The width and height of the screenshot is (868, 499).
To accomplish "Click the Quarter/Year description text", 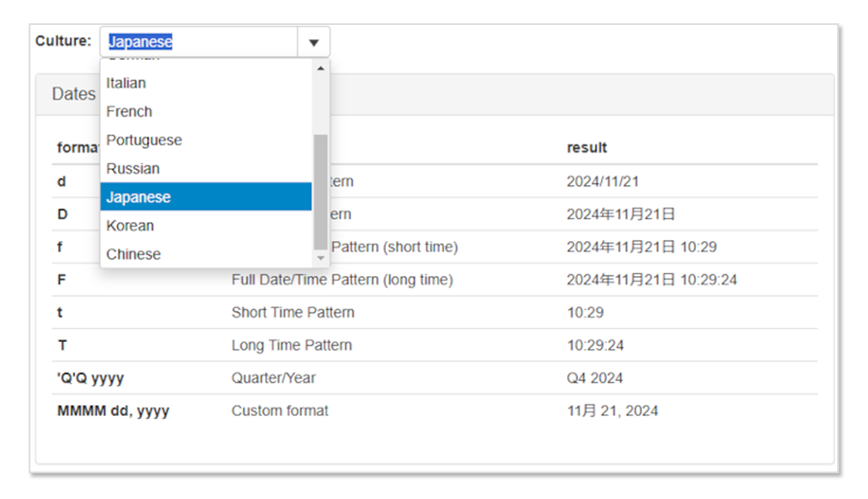I will point(274,378).
